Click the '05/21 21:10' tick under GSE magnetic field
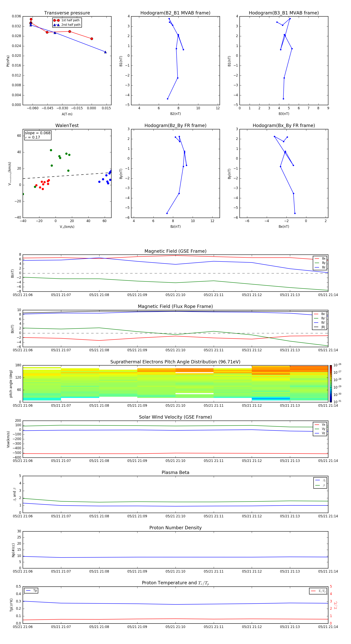Screen dimensions: 351x644 pos(175,295)
